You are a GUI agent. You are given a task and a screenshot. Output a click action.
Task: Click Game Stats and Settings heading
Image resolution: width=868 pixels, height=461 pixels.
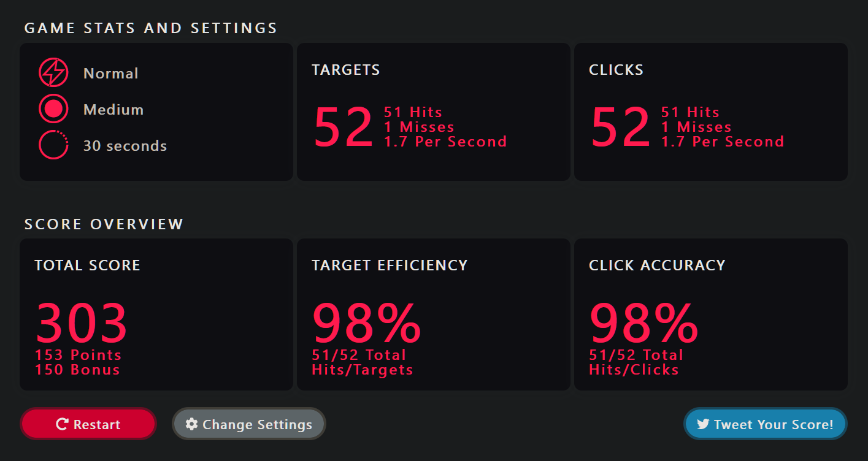click(151, 28)
